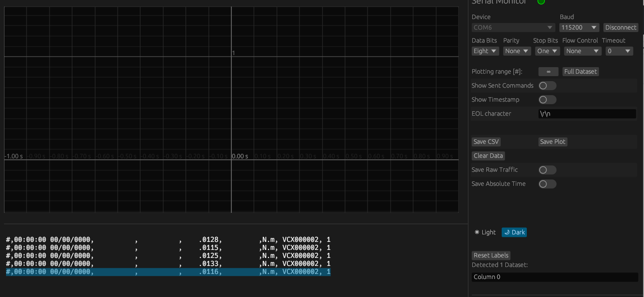Select the highlighted line with value .0116
The image size is (644, 297).
click(x=168, y=272)
